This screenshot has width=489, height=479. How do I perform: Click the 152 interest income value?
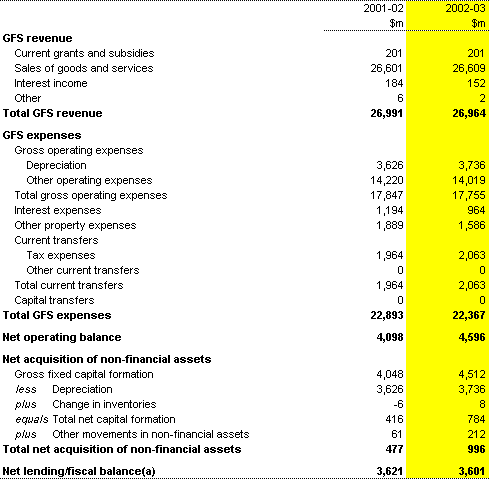(x=476, y=83)
